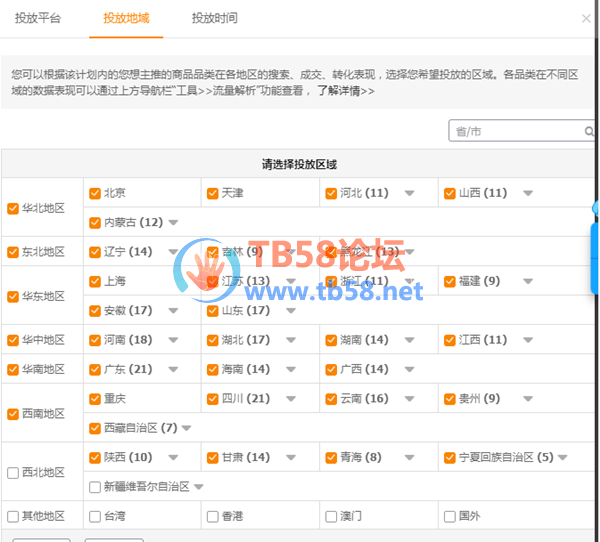The width and height of the screenshot is (600, 542).
Task: Select the 香港 checkbox
Action: click(213, 517)
